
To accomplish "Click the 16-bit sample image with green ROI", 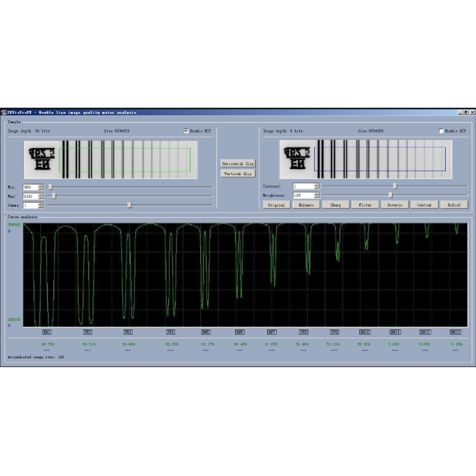I will pos(111,159).
